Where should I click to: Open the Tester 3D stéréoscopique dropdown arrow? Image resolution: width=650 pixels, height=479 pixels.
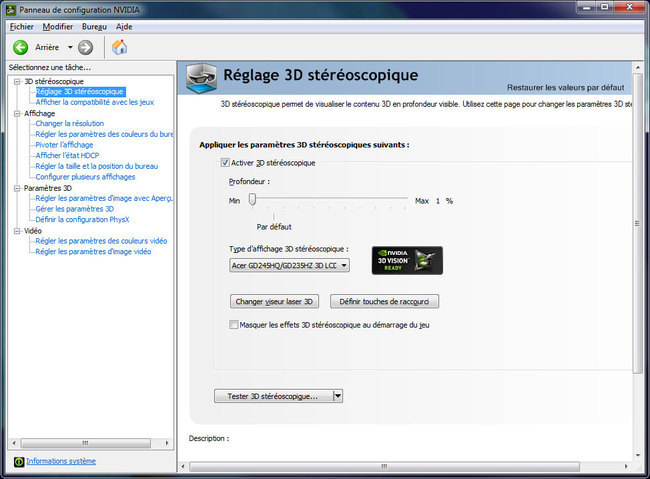pyautogui.click(x=338, y=396)
